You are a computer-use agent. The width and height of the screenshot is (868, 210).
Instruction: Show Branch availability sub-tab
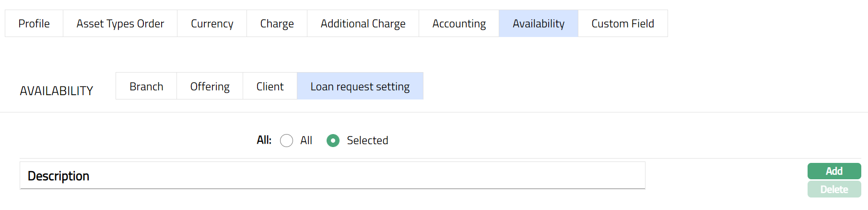click(146, 86)
